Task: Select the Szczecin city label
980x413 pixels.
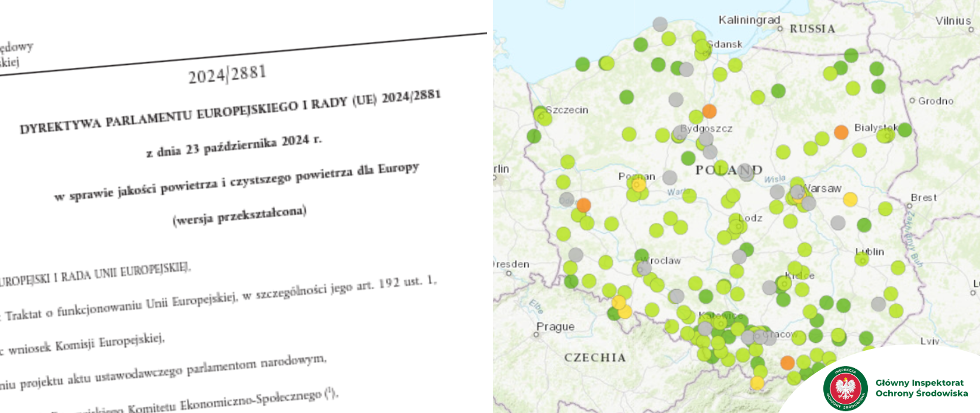Action: click(x=567, y=110)
